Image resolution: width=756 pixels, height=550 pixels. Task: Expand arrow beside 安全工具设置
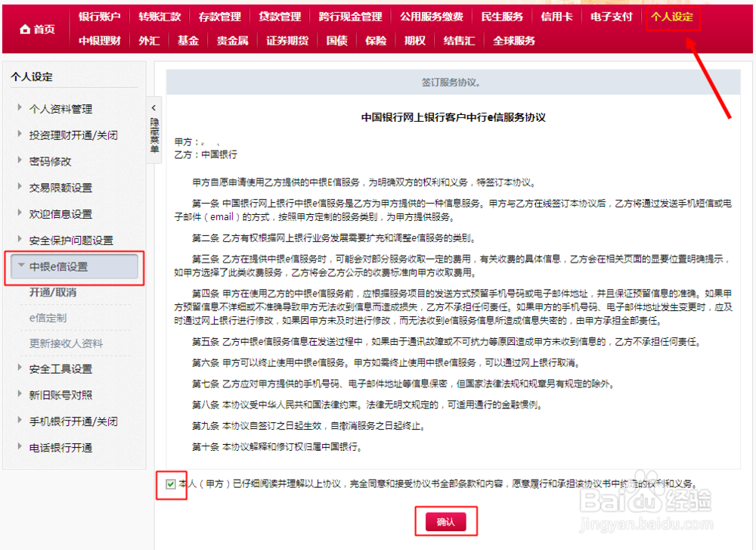(x=20, y=367)
